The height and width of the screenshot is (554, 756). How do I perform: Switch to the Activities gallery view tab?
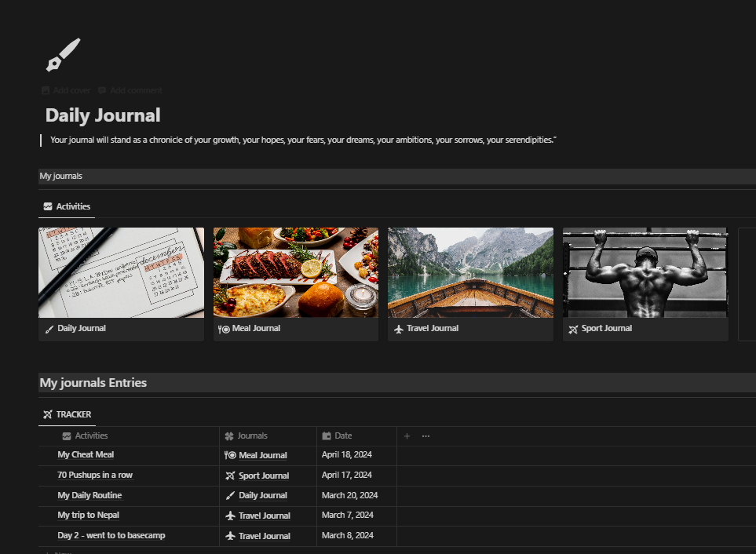[x=66, y=206]
